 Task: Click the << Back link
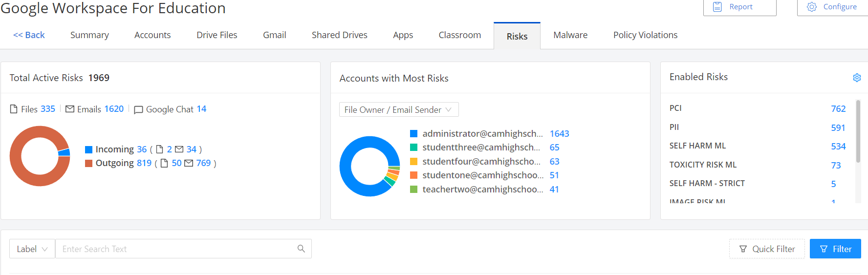[29, 35]
